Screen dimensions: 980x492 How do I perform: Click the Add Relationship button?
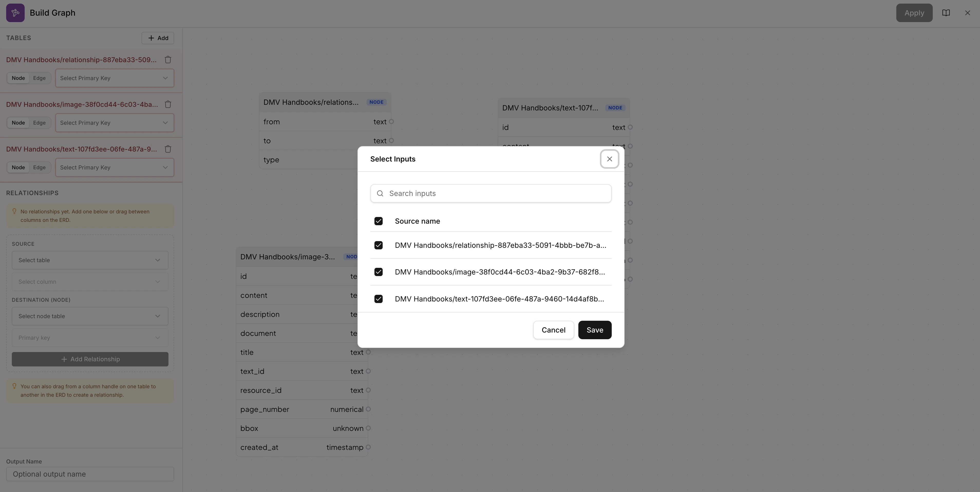[90, 359]
